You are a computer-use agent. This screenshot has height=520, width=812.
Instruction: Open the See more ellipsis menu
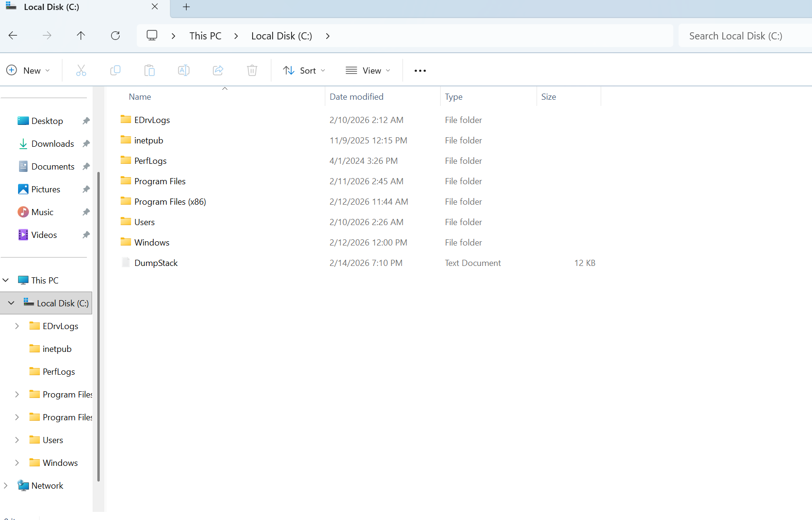(x=420, y=70)
